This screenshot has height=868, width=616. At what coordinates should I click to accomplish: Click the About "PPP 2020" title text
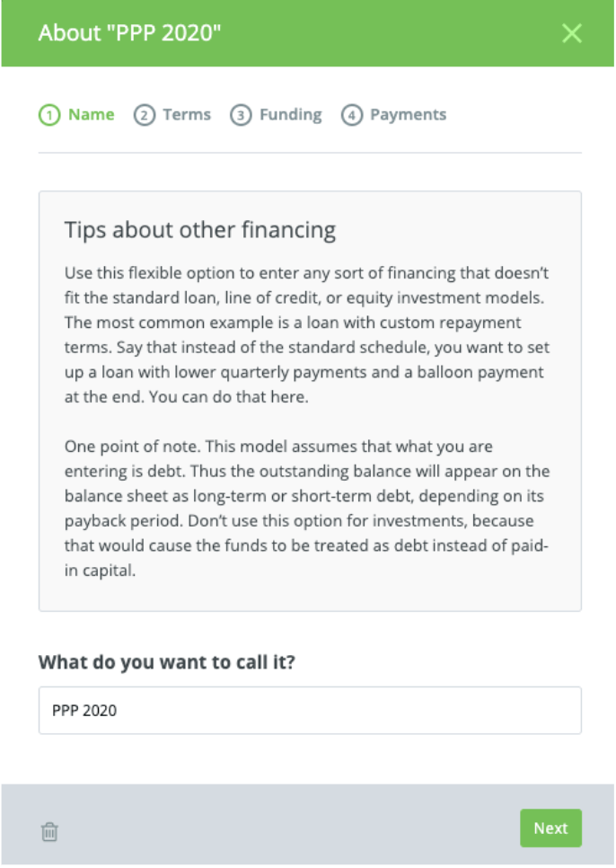tap(129, 34)
